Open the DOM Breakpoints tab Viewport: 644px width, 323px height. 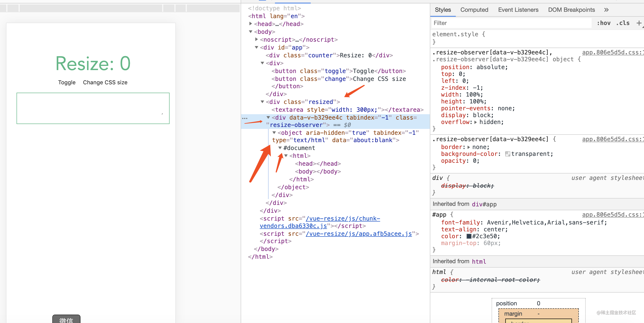click(x=571, y=10)
